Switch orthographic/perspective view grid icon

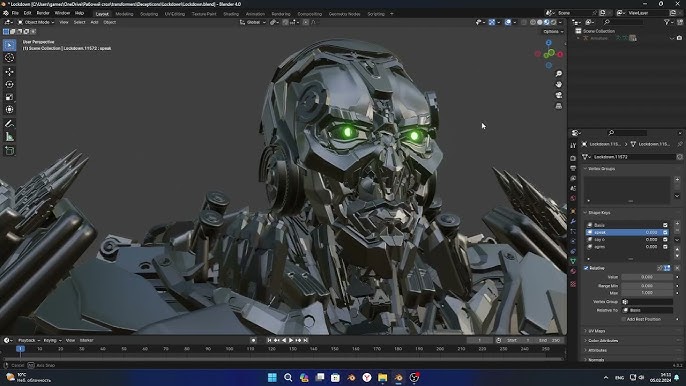click(x=559, y=106)
